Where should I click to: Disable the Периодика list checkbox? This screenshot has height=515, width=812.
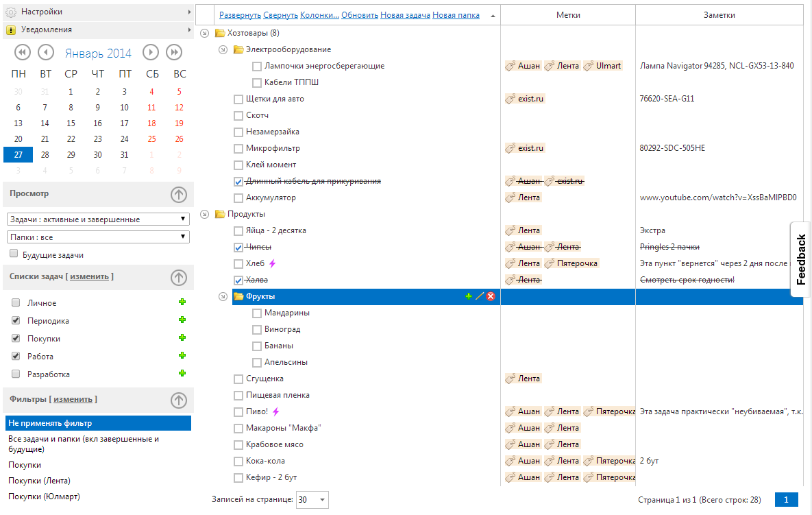coord(16,320)
